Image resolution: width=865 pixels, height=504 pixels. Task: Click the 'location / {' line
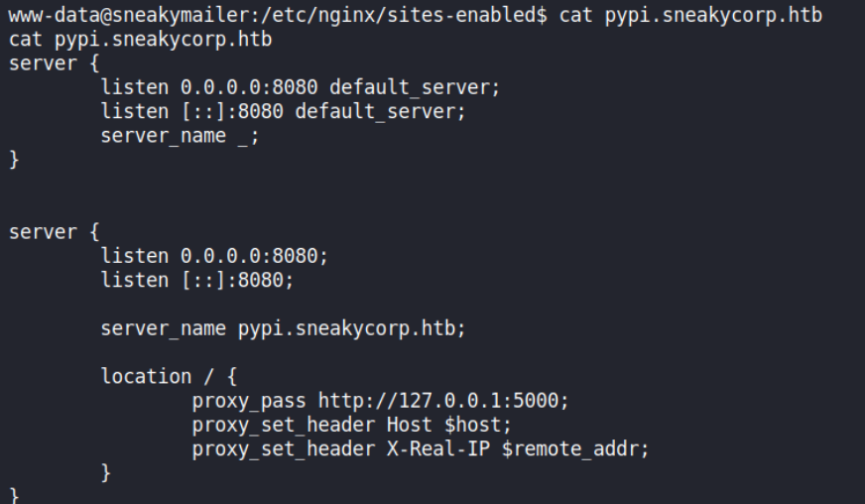[168, 376]
